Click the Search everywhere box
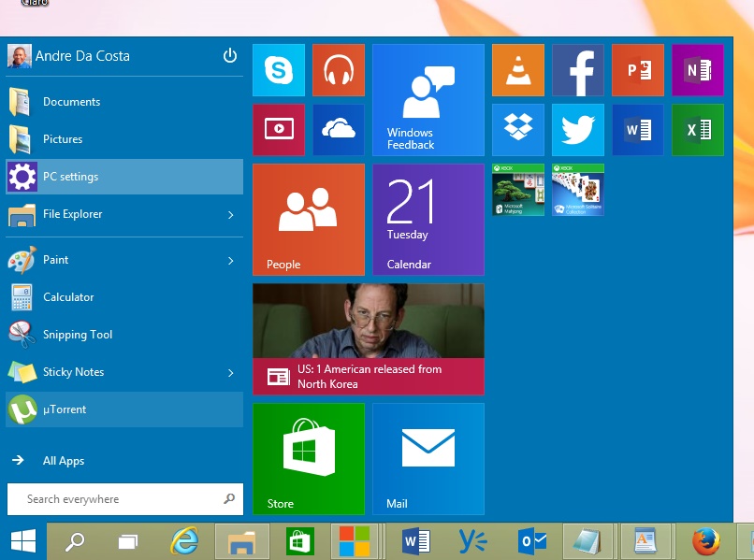Screen dimensions: 754x560 point(125,499)
